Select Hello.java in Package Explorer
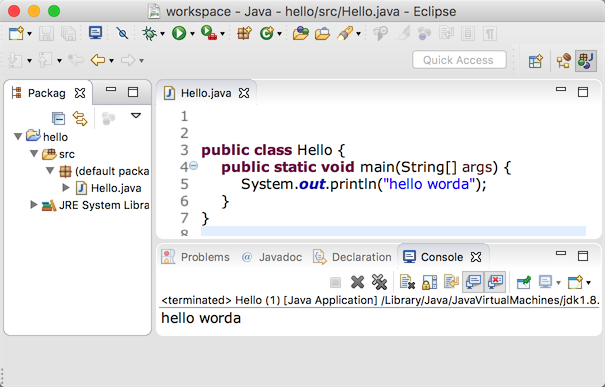The height and width of the screenshot is (387, 605). point(116,188)
